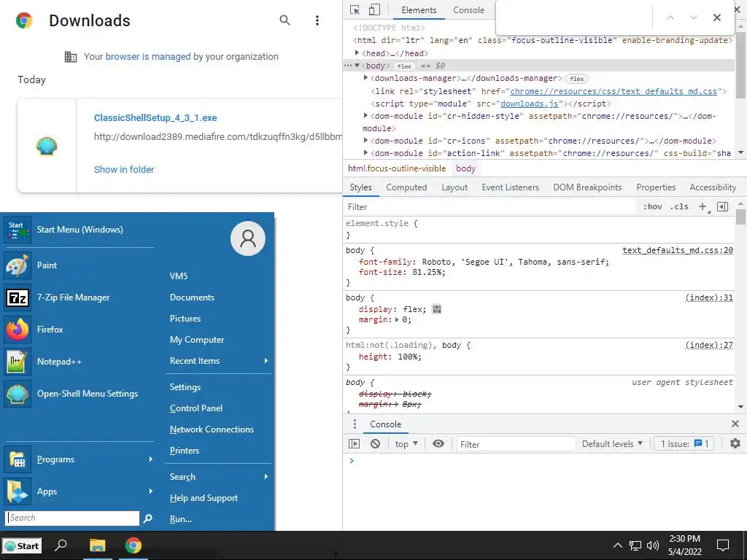Open the three-dot more actions menu in Downloads

click(x=317, y=20)
